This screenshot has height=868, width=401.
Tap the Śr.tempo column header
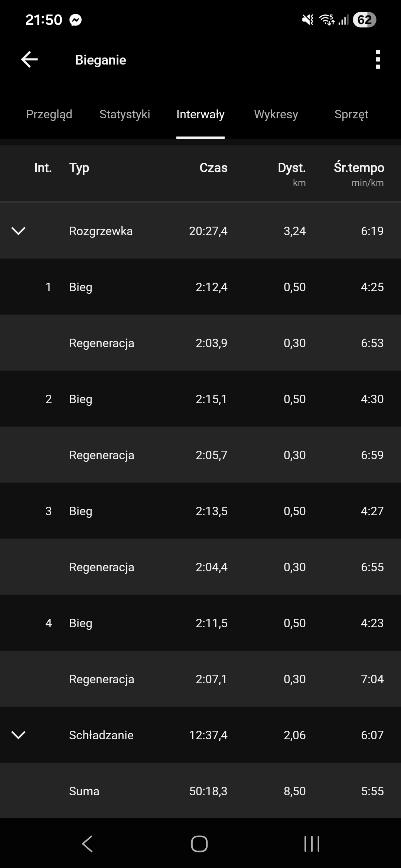(x=359, y=168)
